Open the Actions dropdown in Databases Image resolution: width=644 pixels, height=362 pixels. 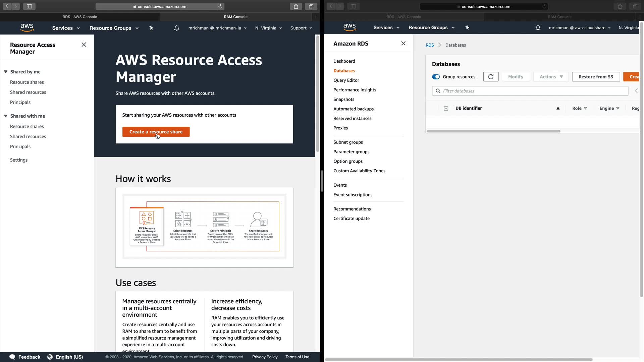click(x=551, y=77)
